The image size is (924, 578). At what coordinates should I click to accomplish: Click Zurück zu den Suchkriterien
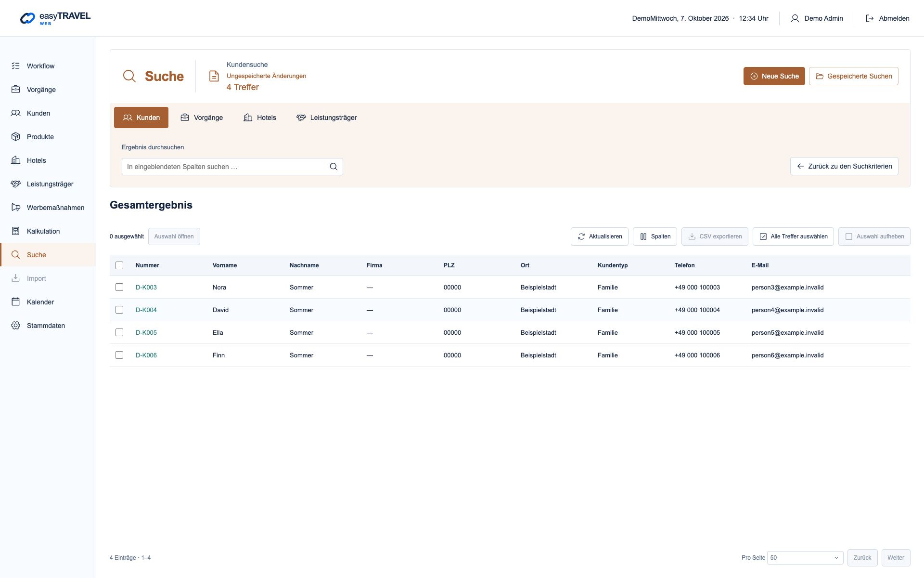click(844, 166)
